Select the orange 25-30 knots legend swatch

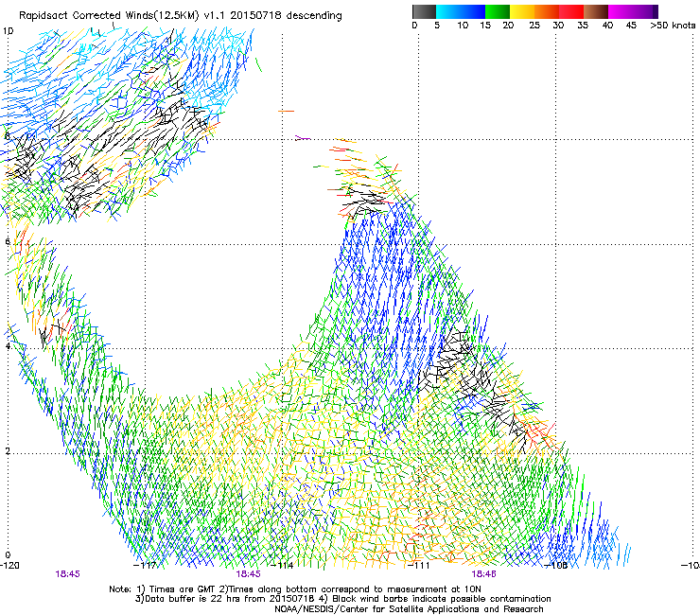click(547, 11)
